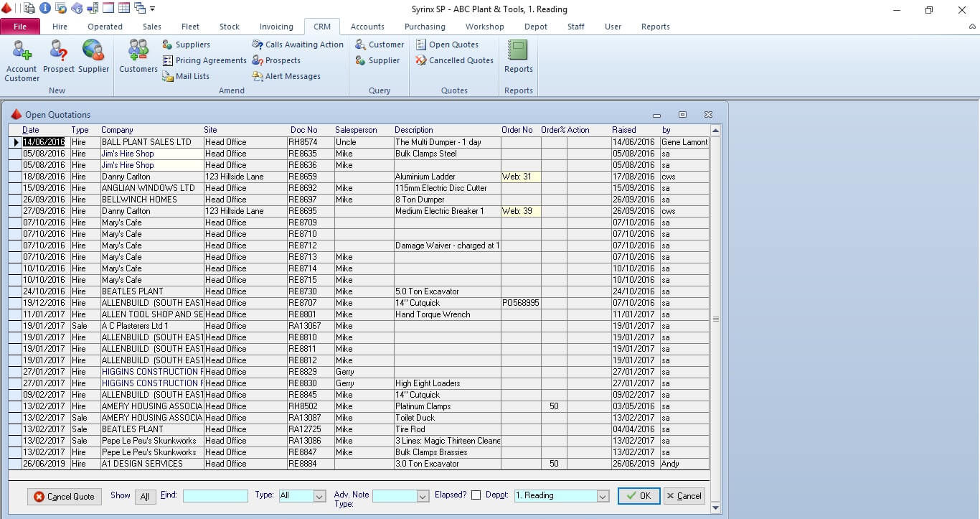Open the File menu tab
Viewport: 980px width, 519px height.
click(20, 27)
